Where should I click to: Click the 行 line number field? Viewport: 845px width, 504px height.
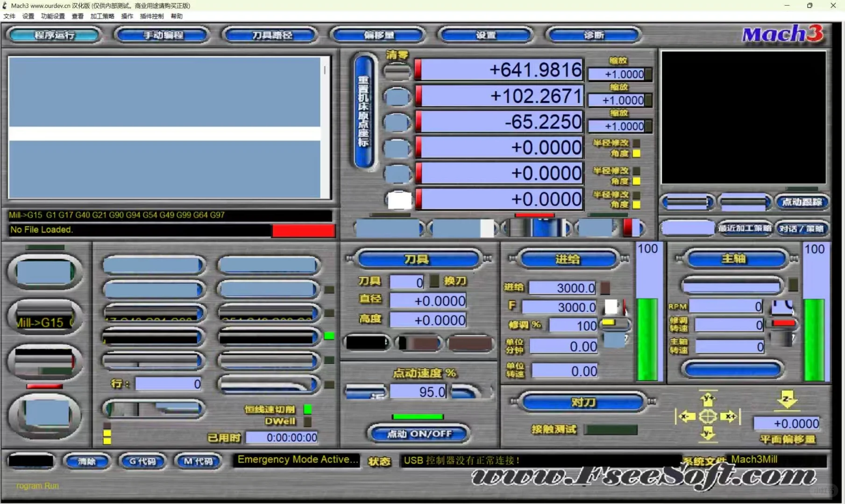[169, 384]
